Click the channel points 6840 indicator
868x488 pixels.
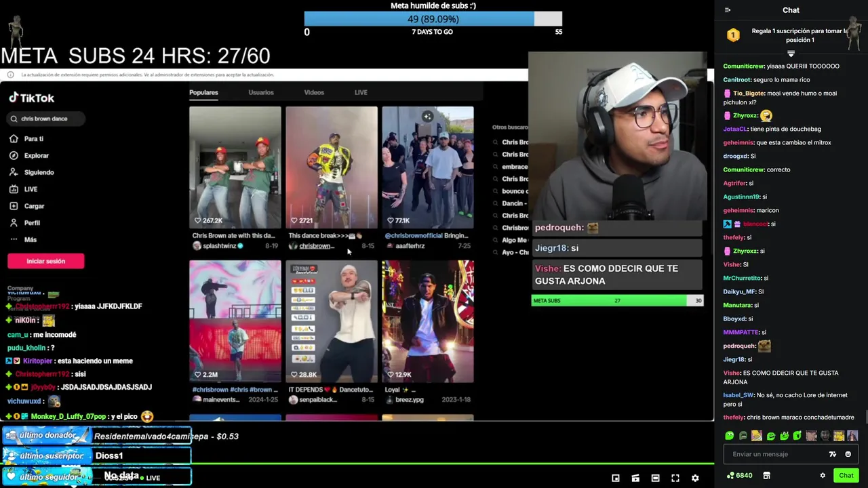739,475
